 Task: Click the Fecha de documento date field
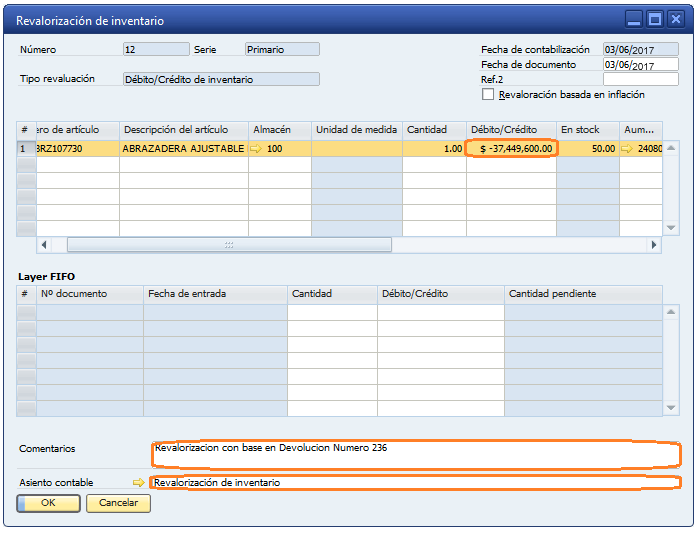click(640, 65)
